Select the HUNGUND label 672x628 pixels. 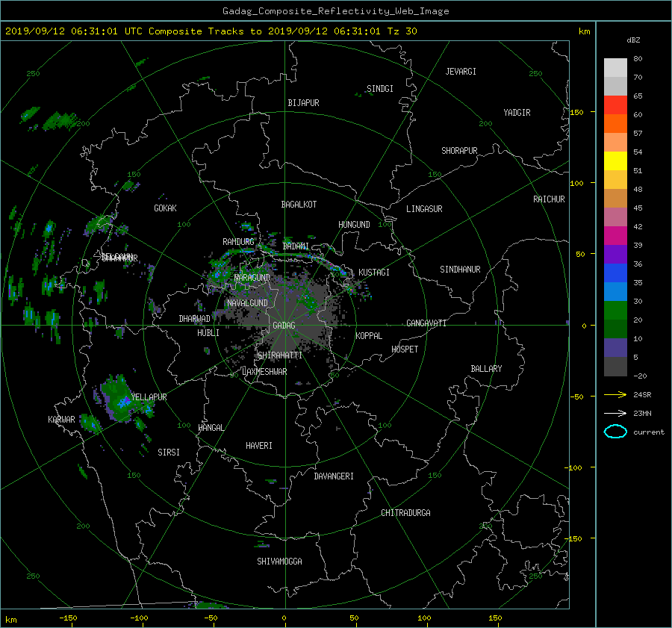(x=354, y=225)
